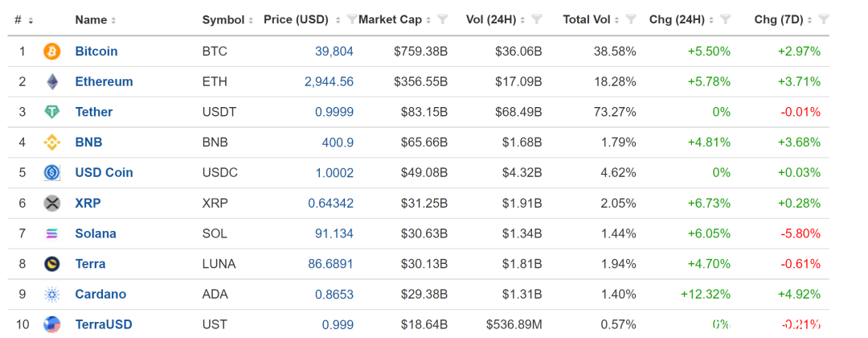Click XRP price 0.64342
The width and height of the screenshot is (868, 338).
click(331, 204)
